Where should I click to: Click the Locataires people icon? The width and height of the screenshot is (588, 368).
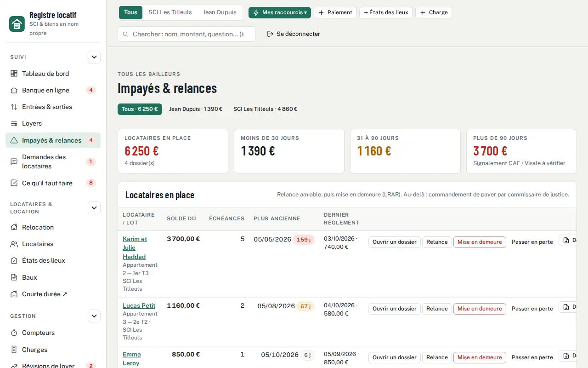coord(14,244)
